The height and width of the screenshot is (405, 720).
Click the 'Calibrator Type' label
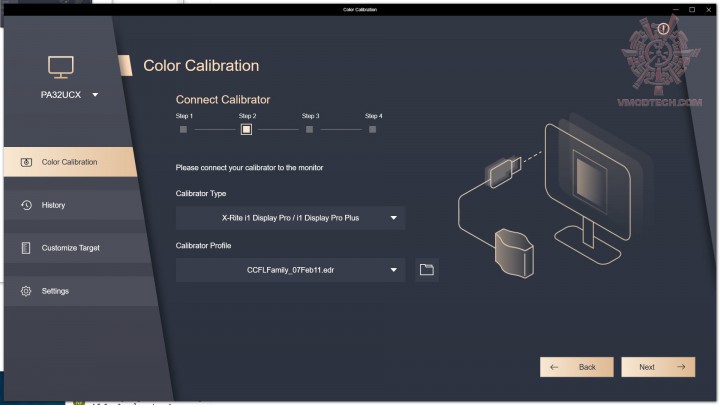click(201, 194)
